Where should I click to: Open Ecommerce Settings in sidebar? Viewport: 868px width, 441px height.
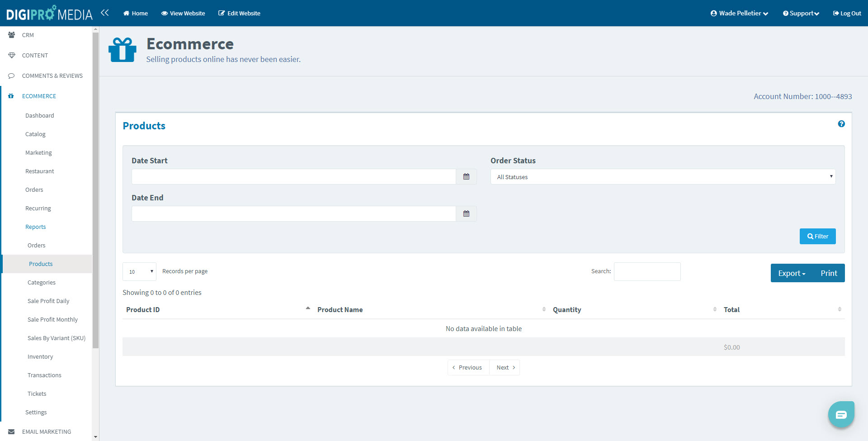pos(36,413)
